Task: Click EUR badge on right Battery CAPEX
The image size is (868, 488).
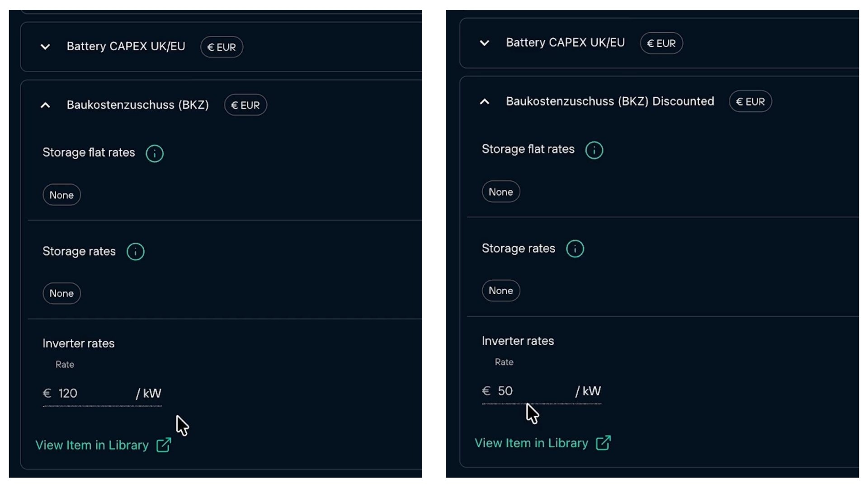Action: pos(661,43)
